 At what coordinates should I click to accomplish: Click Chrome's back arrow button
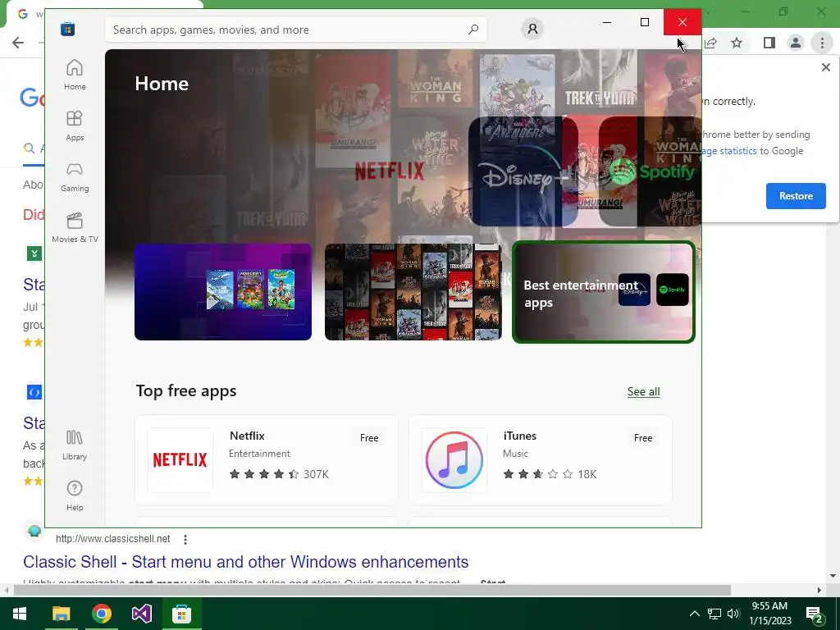coord(18,43)
